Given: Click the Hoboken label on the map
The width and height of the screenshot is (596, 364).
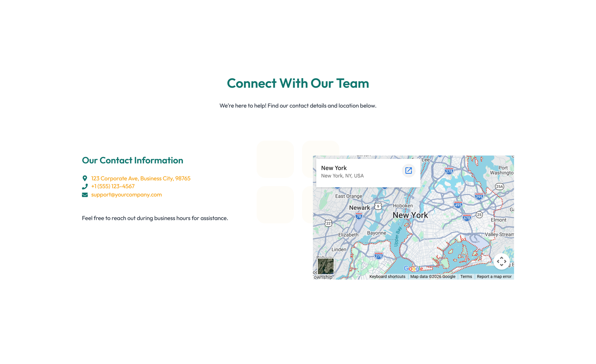Looking at the screenshot, I should (403, 205).
